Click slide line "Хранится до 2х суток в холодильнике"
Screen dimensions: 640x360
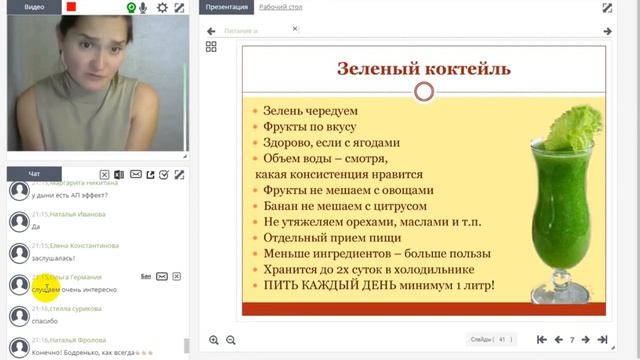[x=369, y=270]
